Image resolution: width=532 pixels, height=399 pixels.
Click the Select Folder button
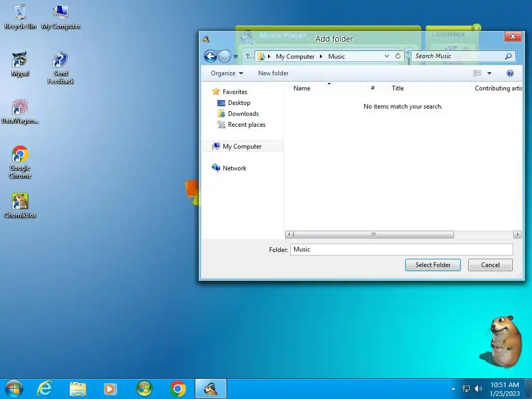pyautogui.click(x=433, y=265)
